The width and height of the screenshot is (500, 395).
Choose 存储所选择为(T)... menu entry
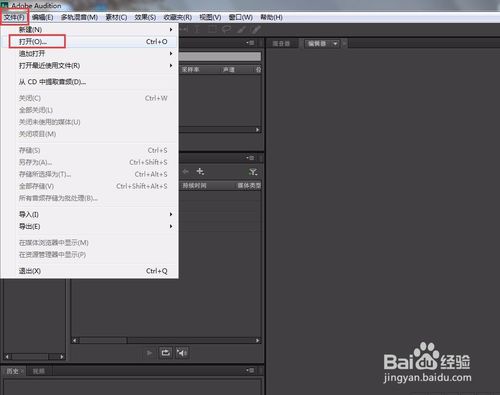click(x=89, y=174)
